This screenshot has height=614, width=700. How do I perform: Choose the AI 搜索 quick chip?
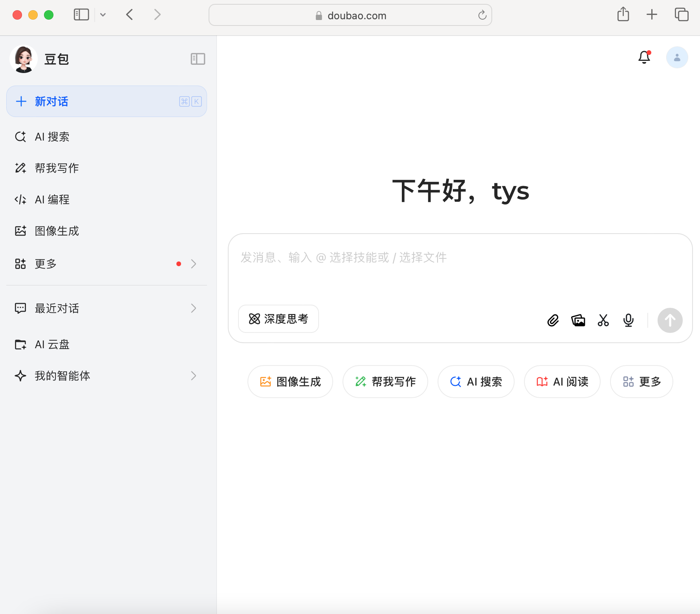click(x=476, y=382)
